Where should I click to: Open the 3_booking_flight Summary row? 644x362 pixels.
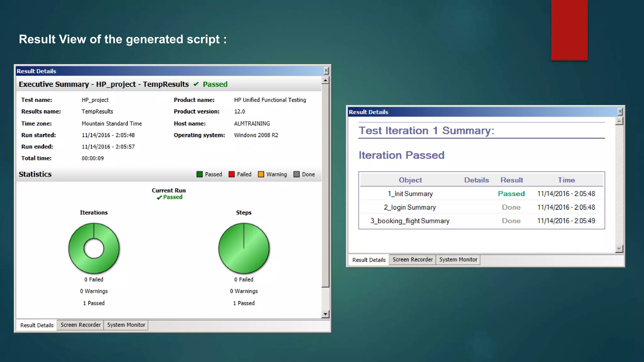click(x=481, y=221)
